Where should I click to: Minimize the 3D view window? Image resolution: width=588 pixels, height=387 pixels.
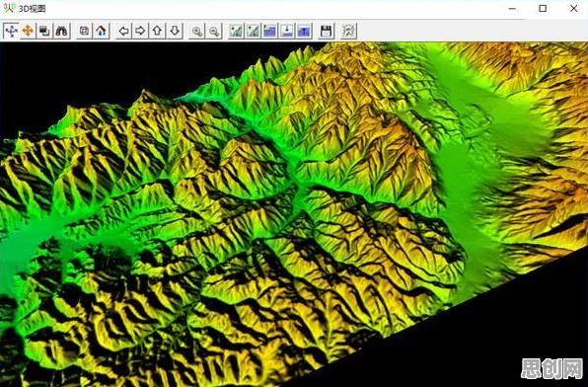[512, 8]
